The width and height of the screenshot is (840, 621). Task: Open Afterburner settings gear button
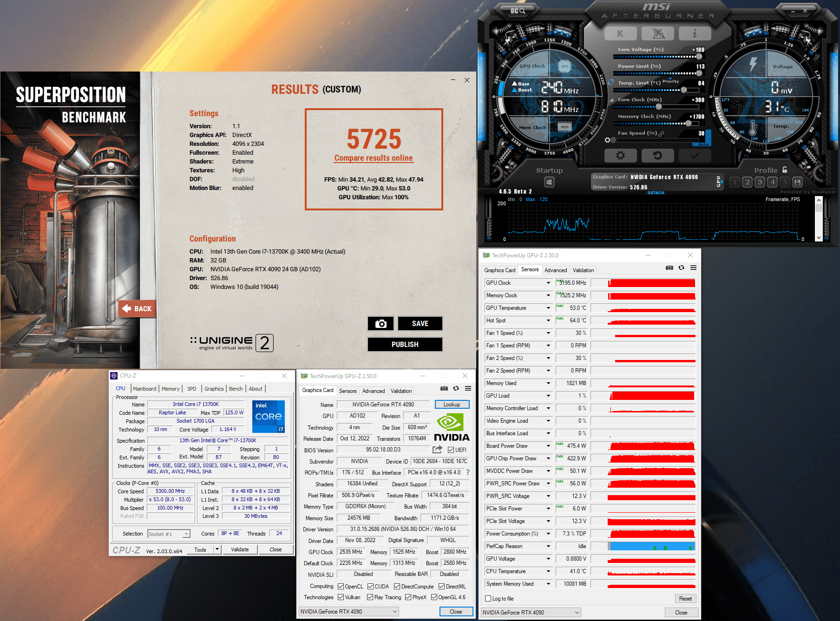(x=620, y=156)
